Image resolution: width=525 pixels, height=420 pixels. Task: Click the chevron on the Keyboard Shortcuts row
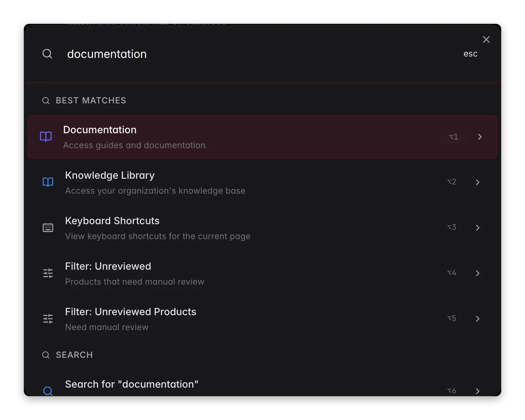(x=477, y=228)
